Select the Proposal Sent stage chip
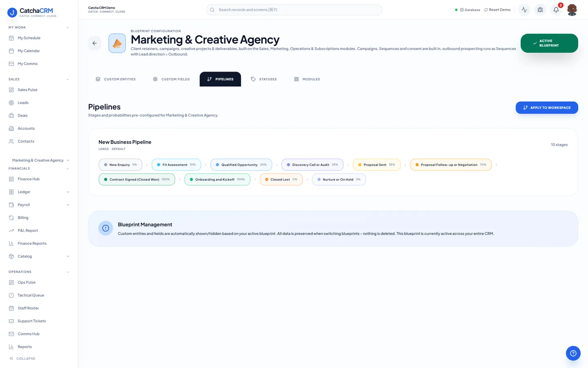This screenshot has width=588, height=368. click(x=377, y=165)
